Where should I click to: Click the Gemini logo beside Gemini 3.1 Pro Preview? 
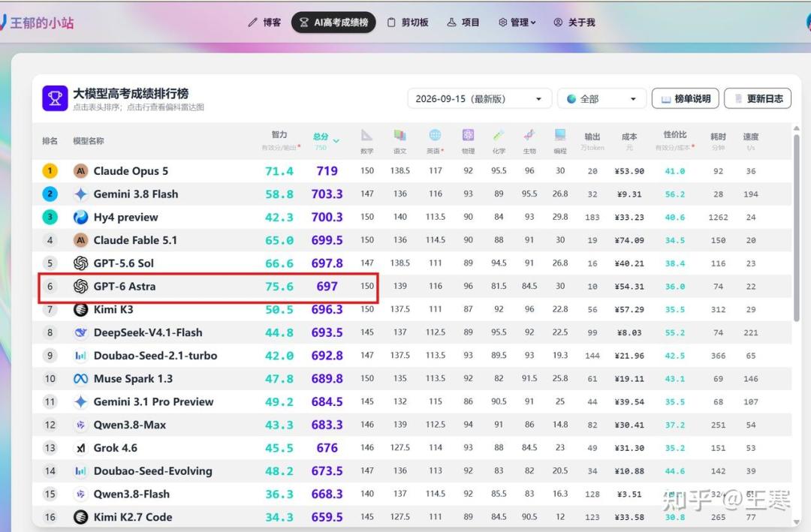80,401
